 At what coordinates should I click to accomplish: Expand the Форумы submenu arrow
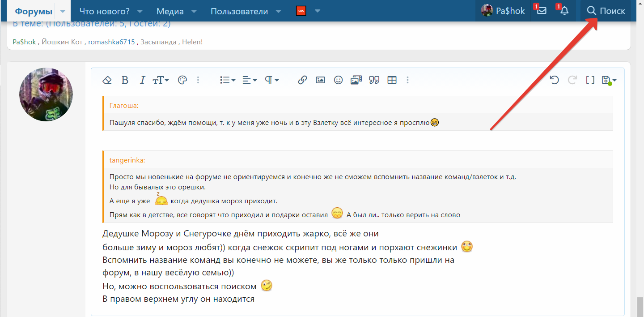(63, 11)
